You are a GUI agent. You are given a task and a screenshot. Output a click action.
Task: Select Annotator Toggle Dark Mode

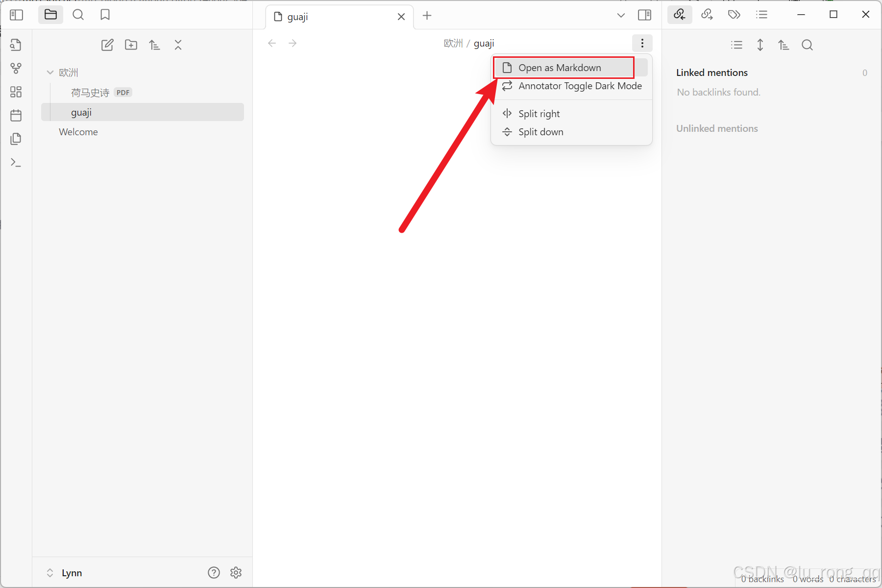click(571, 86)
